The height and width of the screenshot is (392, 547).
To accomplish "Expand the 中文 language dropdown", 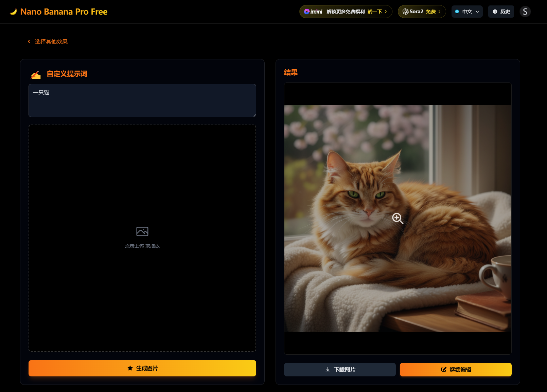I will coord(467,12).
